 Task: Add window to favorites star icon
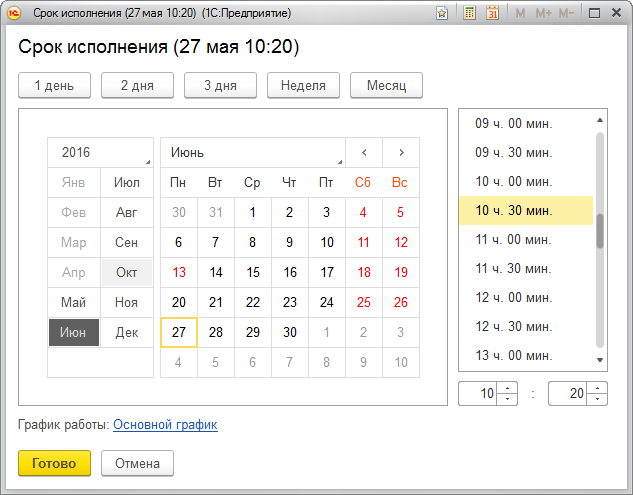442,13
